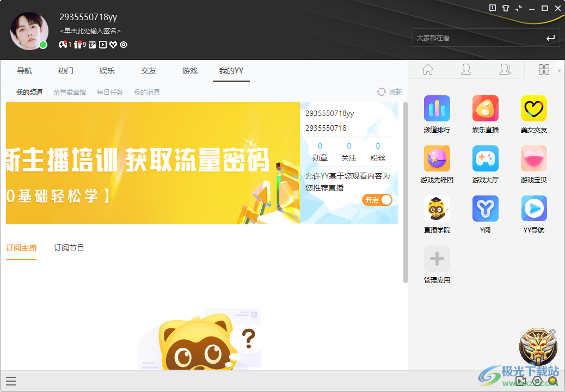Open the golden lion game badge
Viewport: 565px width, 392px height.
click(x=538, y=347)
